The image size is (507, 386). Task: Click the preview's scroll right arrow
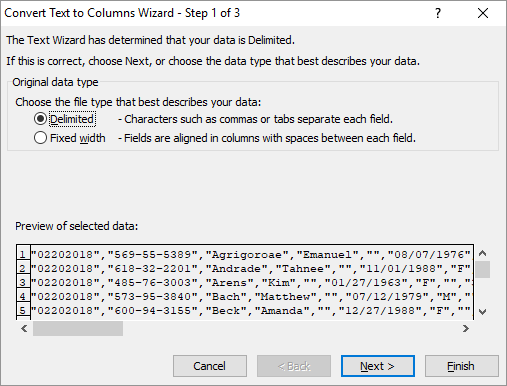click(466, 329)
